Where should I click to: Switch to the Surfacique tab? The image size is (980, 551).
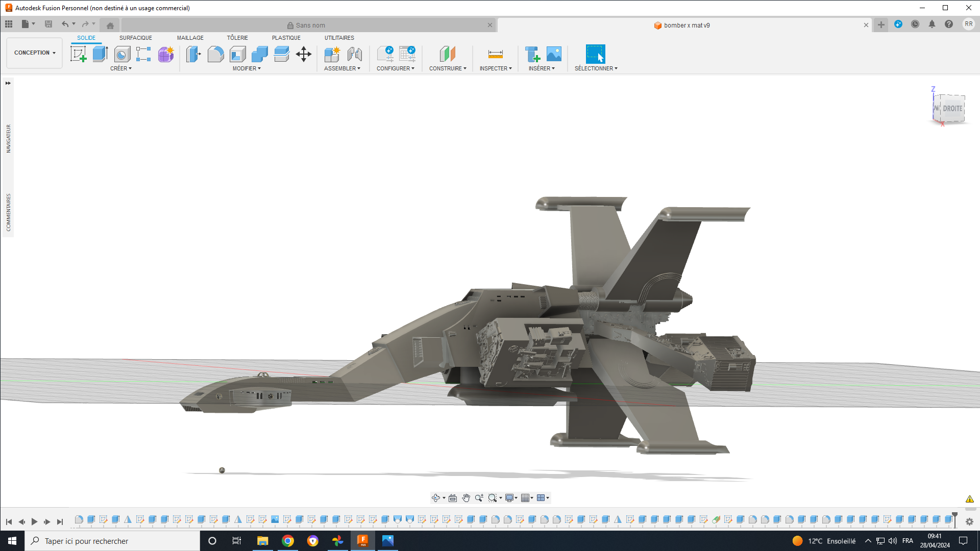pyautogui.click(x=136, y=38)
